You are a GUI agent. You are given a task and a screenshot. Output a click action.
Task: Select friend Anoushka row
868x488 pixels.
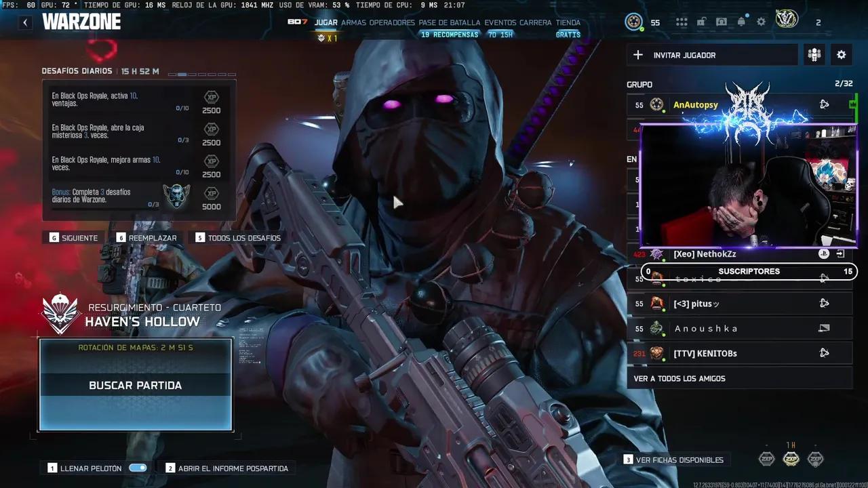click(x=739, y=329)
